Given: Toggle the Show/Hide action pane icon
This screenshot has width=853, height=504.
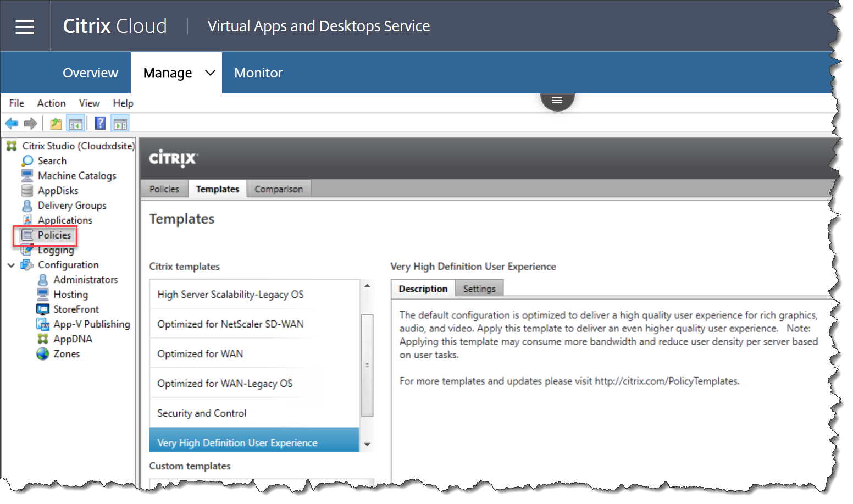Looking at the screenshot, I should (x=120, y=124).
